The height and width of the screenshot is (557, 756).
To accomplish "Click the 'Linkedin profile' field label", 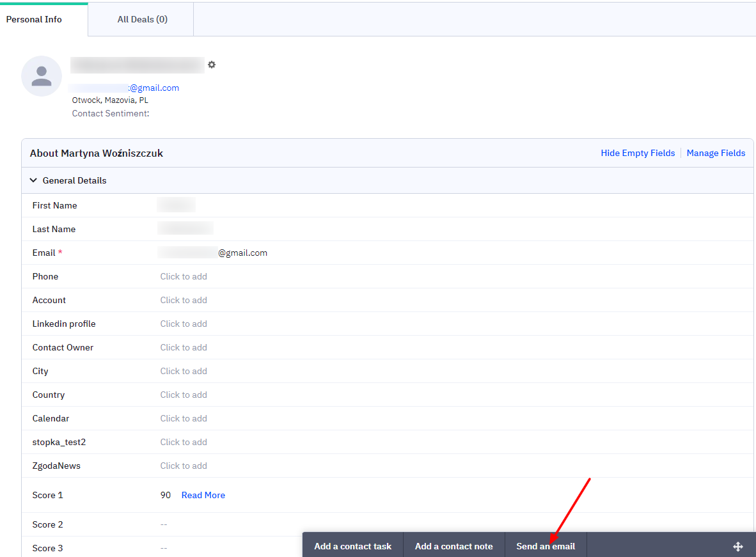I will pos(64,324).
